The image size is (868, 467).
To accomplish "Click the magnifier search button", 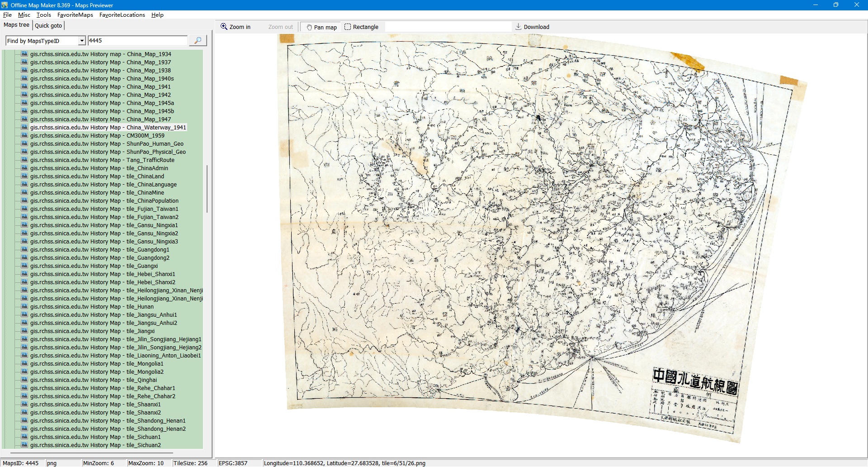I will [x=198, y=41].
